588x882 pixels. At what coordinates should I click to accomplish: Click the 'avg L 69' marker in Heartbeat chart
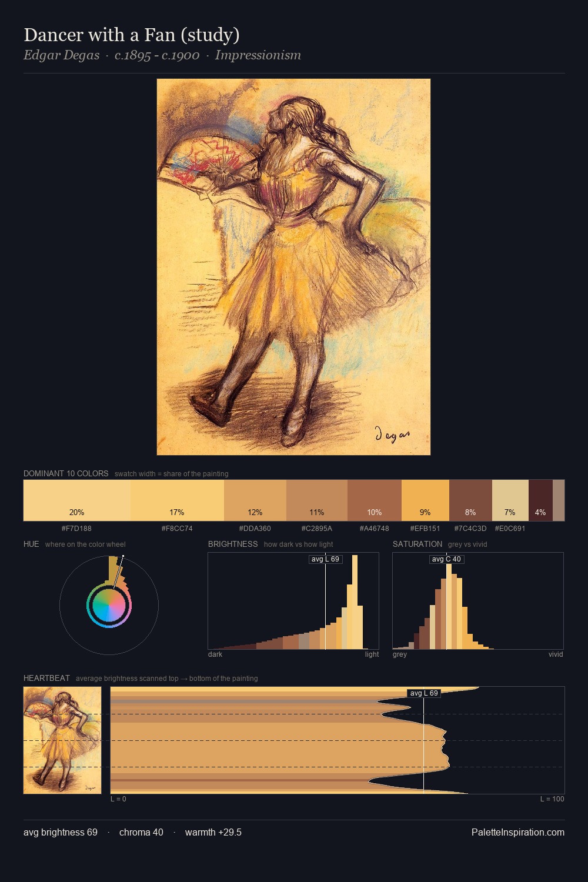pyautogui.click(x=424, y=693)
